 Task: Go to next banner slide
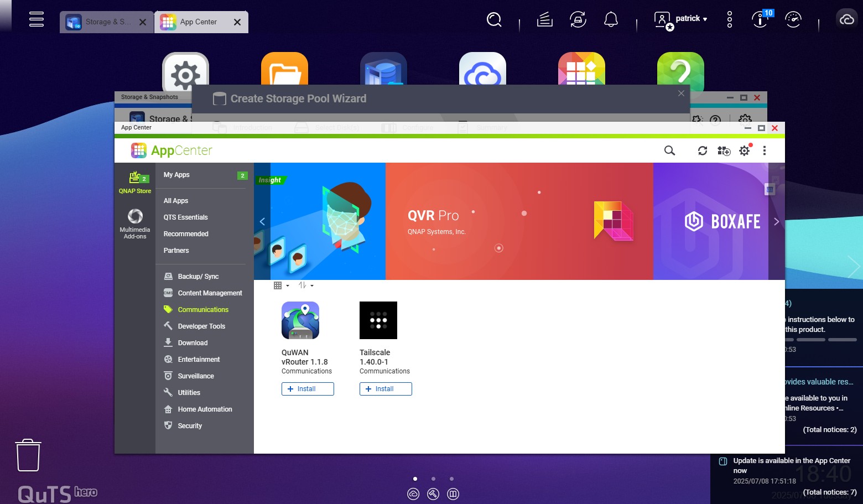coord(776,221)
